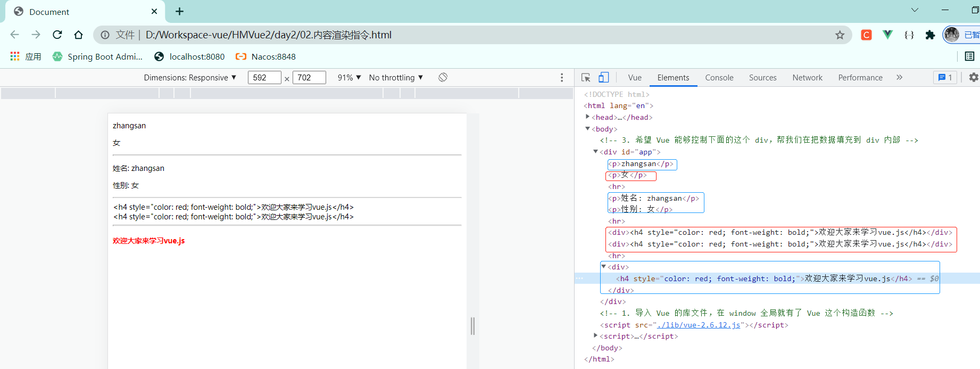This screenshot has height=369, width=980.
Task: Open the console messages badge
Action: [945, 78]
